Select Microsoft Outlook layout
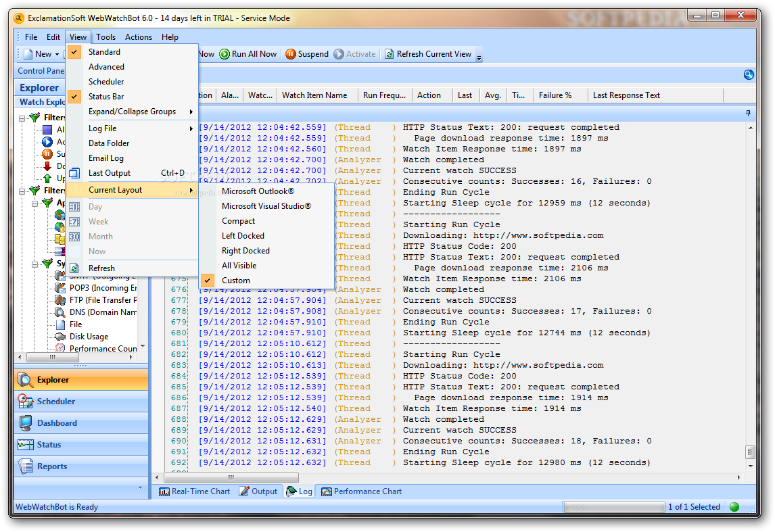 click(x=267, y=191)
